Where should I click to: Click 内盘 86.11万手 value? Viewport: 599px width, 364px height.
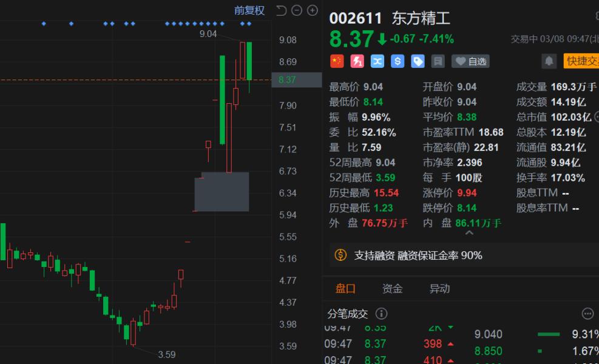point(478,223)
